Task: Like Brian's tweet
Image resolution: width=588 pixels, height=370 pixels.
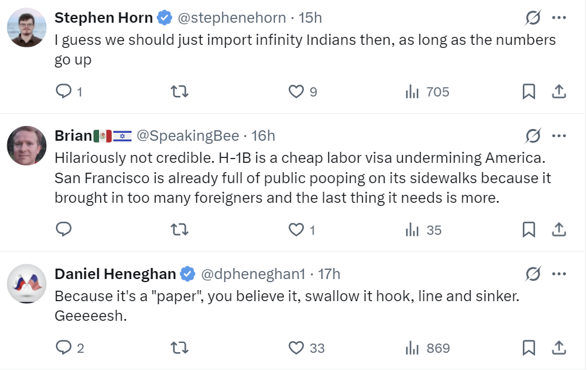Action: click(x=296, y=230)
